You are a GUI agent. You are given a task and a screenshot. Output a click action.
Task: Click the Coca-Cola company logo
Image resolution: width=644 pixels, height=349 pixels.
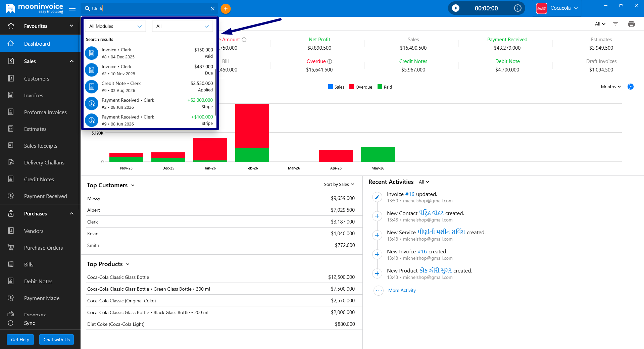[542, 8]
